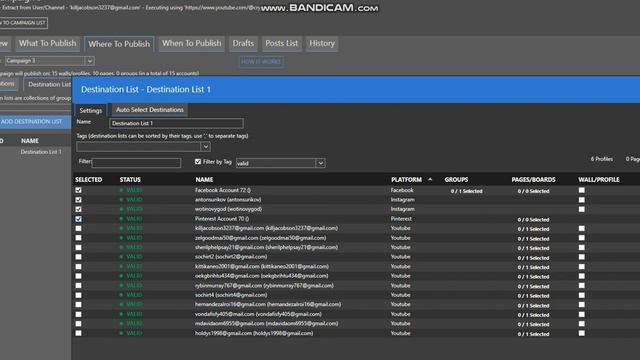Click the PAGES/BOARDS column header
This screenshot has height=360, width=640.
tap(533, 180)
